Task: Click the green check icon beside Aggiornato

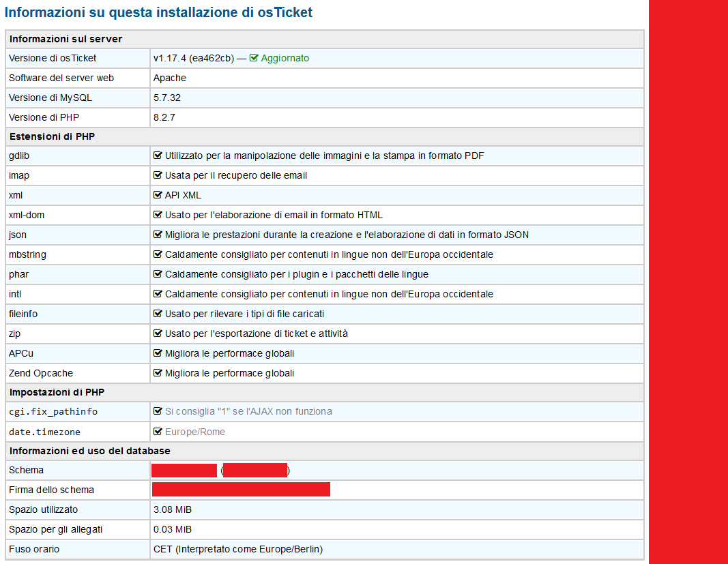Action: 254,58
